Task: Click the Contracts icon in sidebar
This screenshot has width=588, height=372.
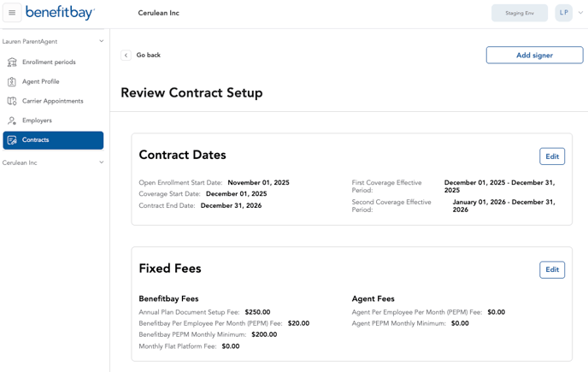Action: (12, 140)
